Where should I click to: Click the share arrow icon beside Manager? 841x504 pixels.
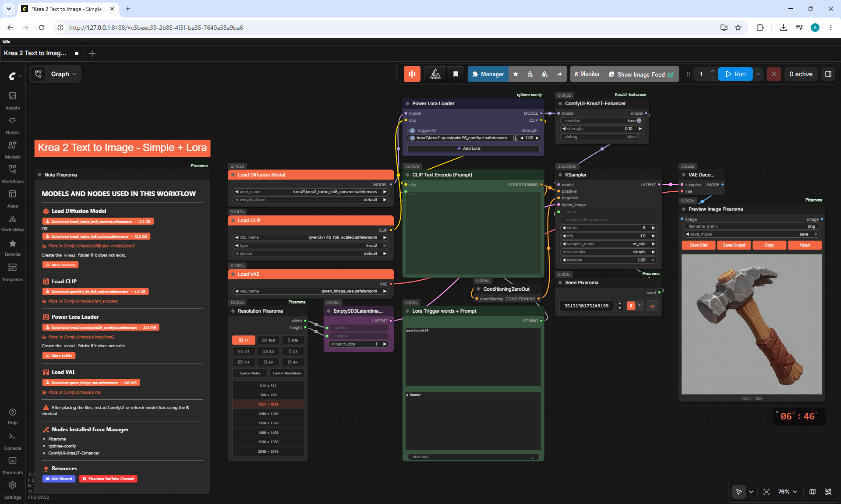(x=559, y=74)
